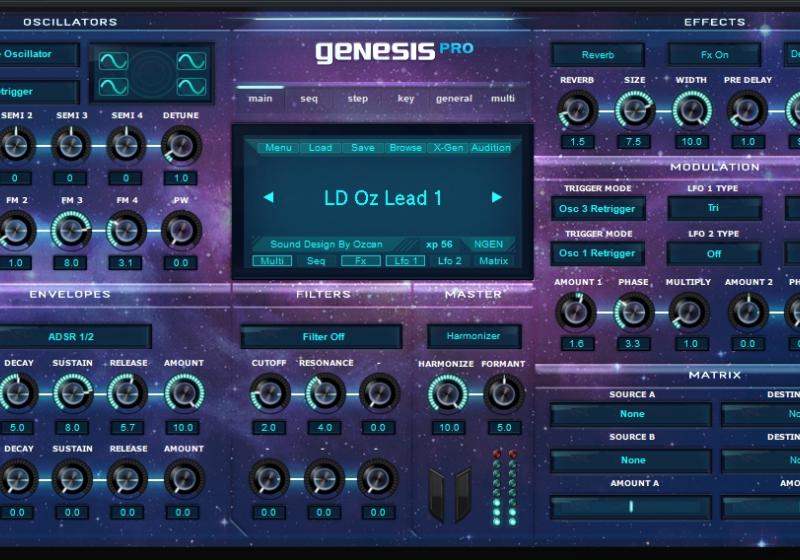
Task: Open the LFO 2 TYPE Off dropdown
Action: (x=714, y=253)
